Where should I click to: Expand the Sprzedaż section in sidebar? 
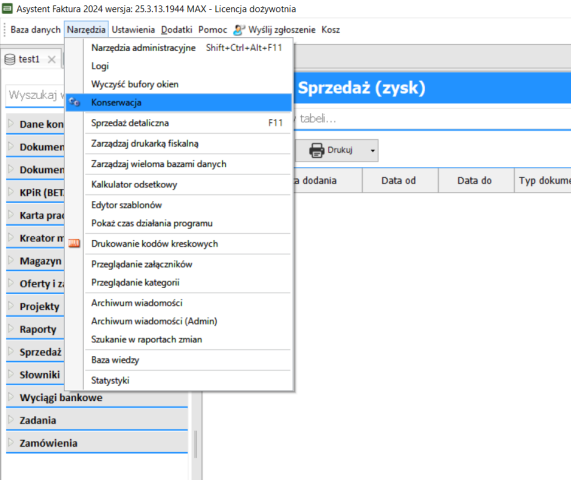pyautogui.click(x=11, y=351)
